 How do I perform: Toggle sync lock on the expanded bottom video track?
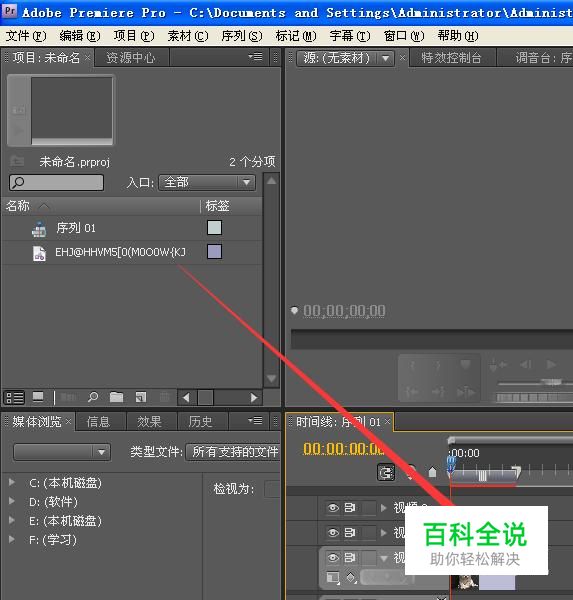coord(350,558)
